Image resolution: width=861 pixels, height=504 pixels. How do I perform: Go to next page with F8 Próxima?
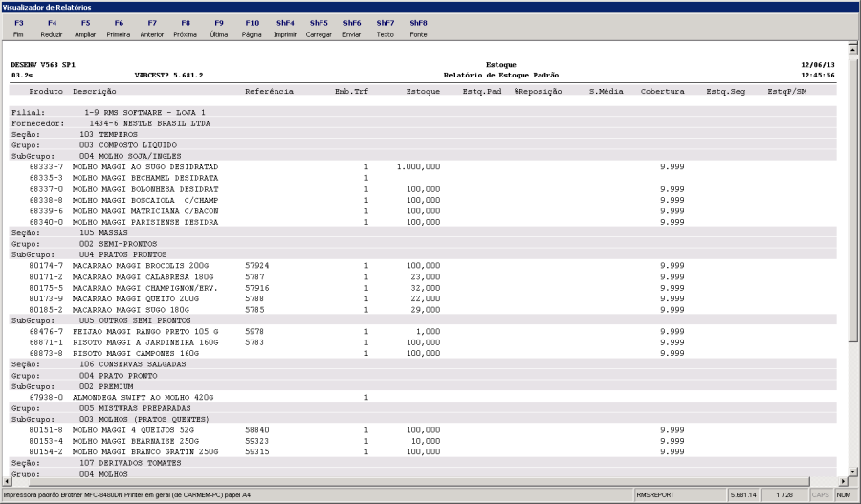(x=186, y=29)
